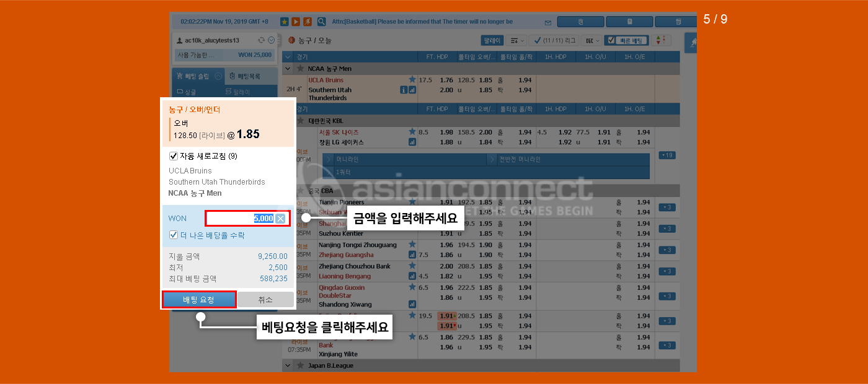Expand the Japan B.League section

pos(288,365)
